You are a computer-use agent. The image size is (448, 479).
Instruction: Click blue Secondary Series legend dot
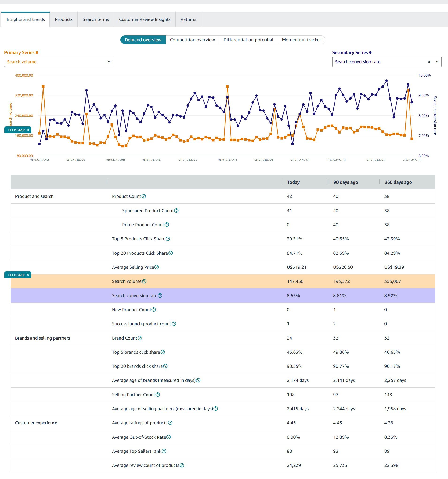370,52
